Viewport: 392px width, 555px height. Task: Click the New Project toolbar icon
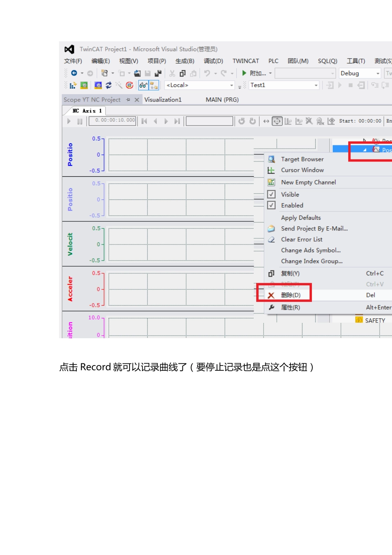click(105, 73)
